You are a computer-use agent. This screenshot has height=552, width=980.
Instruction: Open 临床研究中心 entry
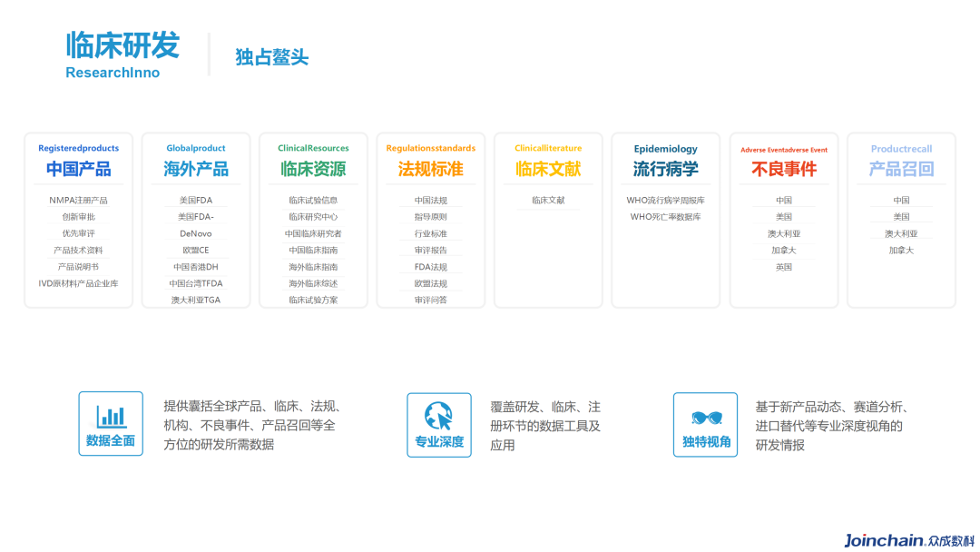point(313,217)
